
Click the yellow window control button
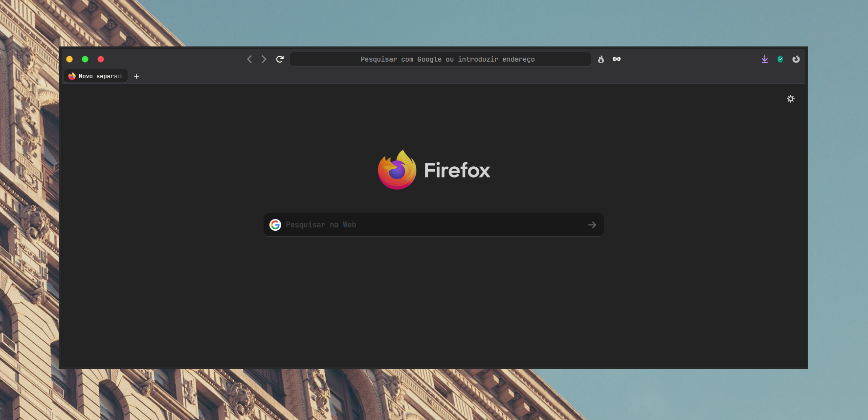pos(69,59)
